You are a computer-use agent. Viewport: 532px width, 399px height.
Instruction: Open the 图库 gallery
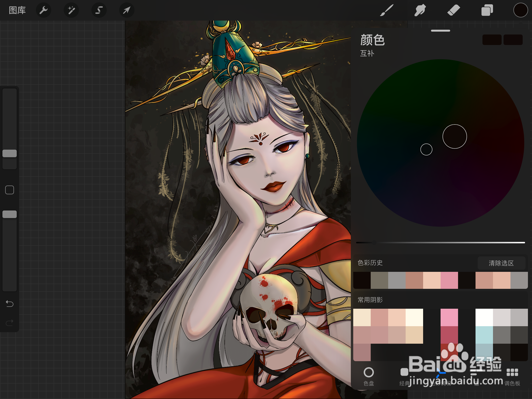pos(17,10)
